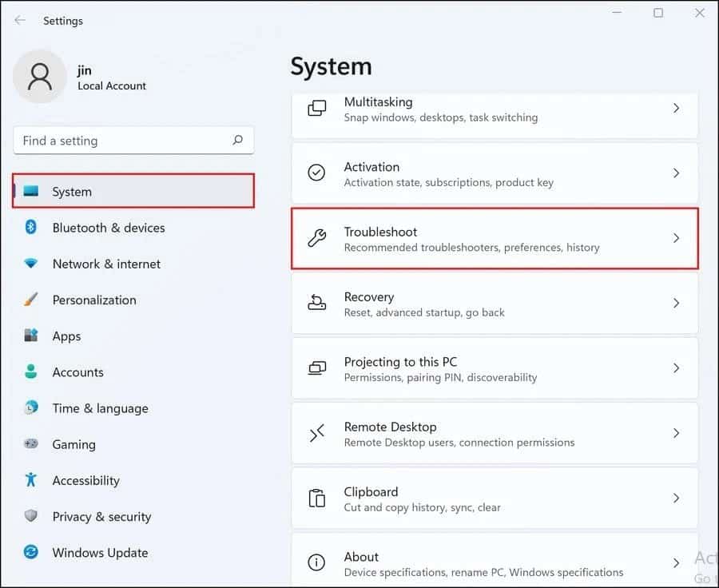The height and width of the screenshot is (588, 719).
Task: Click the search magnifier in Find a setting
Action: tap(238, 140)
